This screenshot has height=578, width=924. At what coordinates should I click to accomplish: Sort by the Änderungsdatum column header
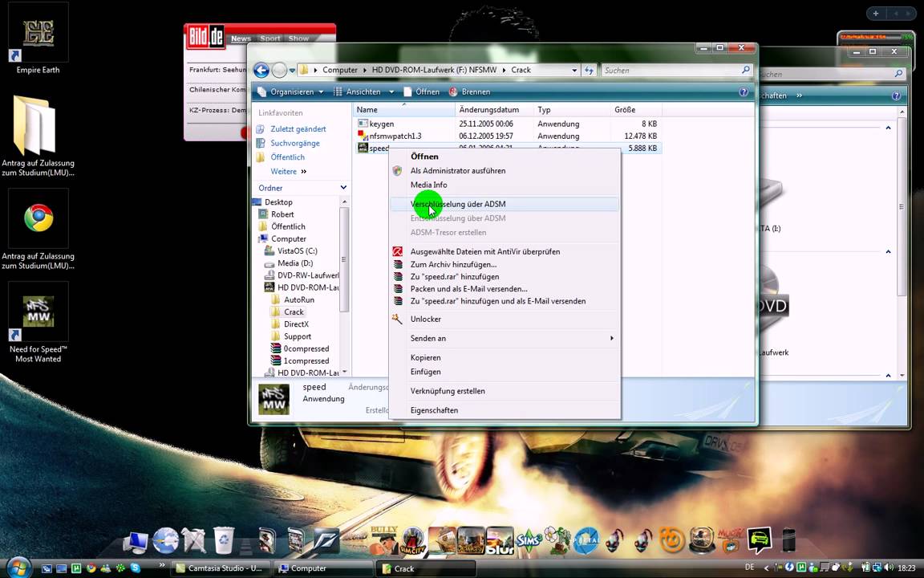(495, 110)
